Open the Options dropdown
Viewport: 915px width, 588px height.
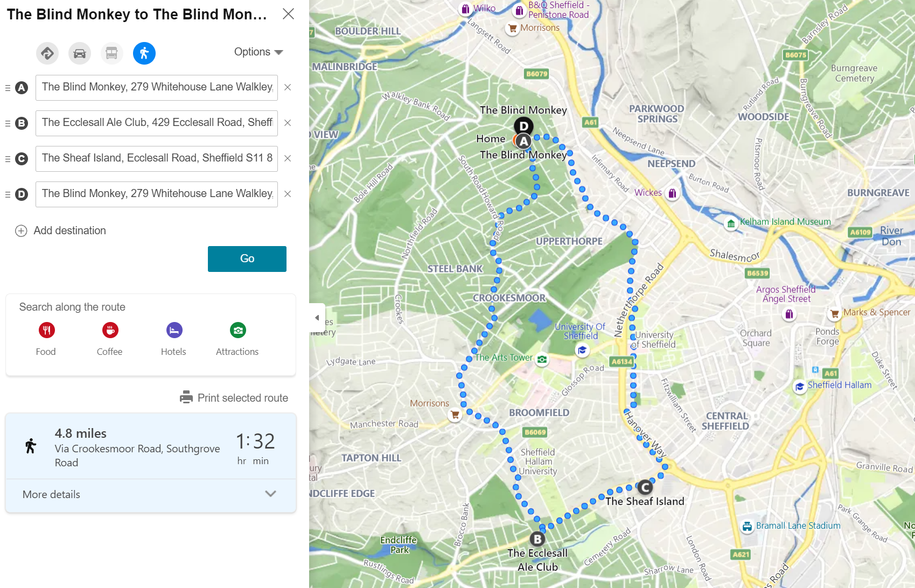click(259, 52)
